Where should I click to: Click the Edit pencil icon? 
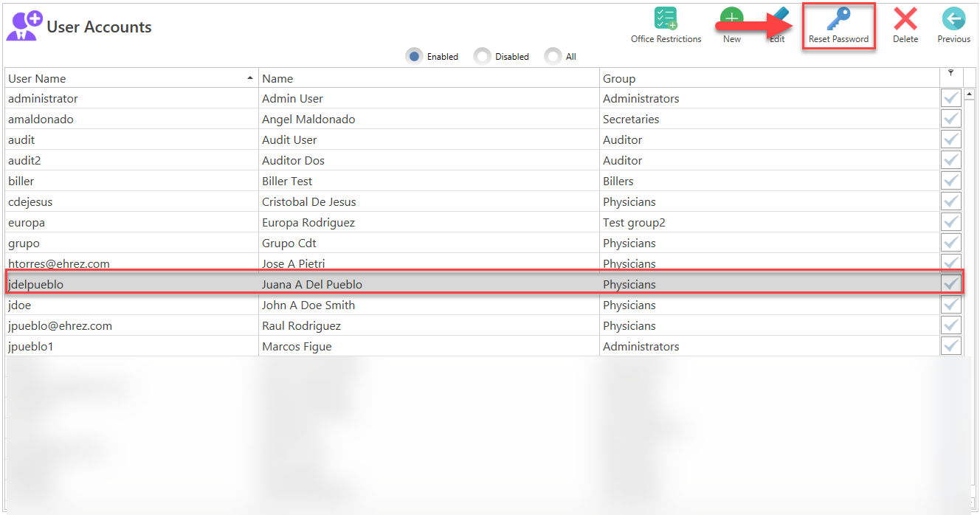pyautogui.click(x=778, y=18)
